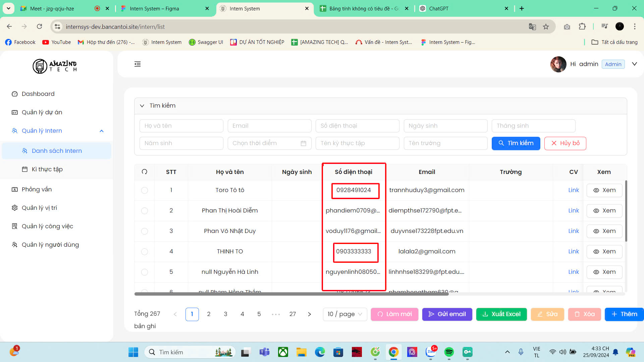Collapse the Tìm kiếm search panel

[x=142, y=106]
